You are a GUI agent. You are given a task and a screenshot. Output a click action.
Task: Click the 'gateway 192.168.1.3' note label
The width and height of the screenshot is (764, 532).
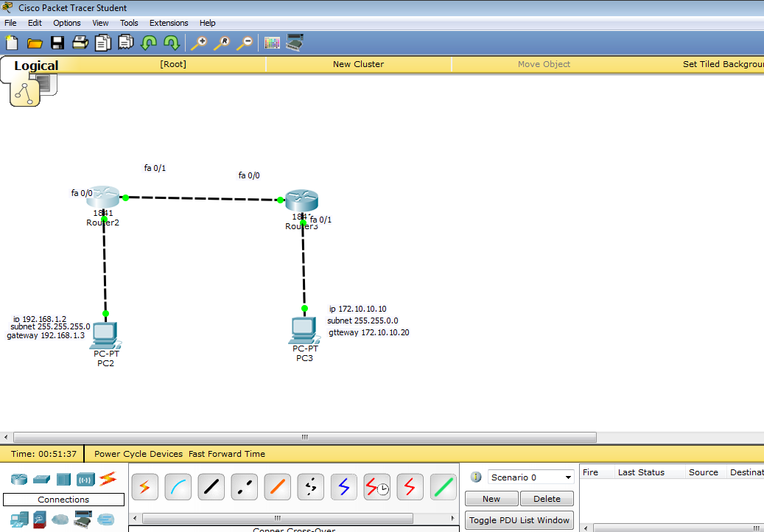point(46,336)
